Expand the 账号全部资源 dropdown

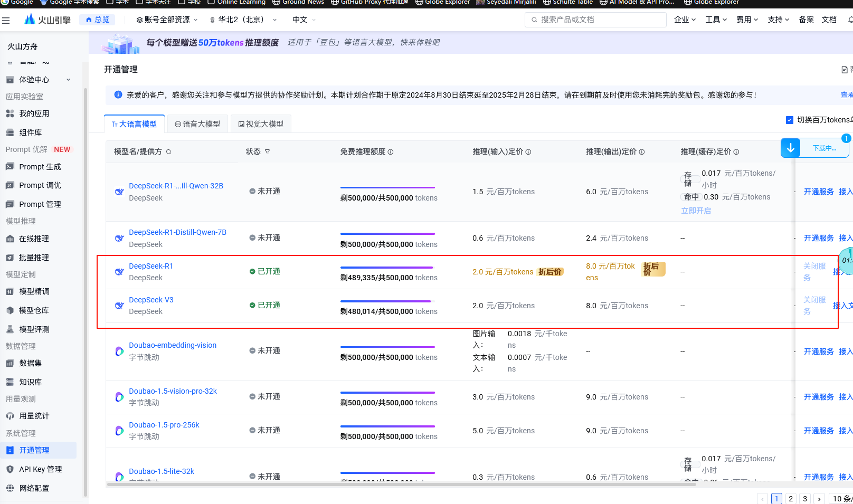167,20
